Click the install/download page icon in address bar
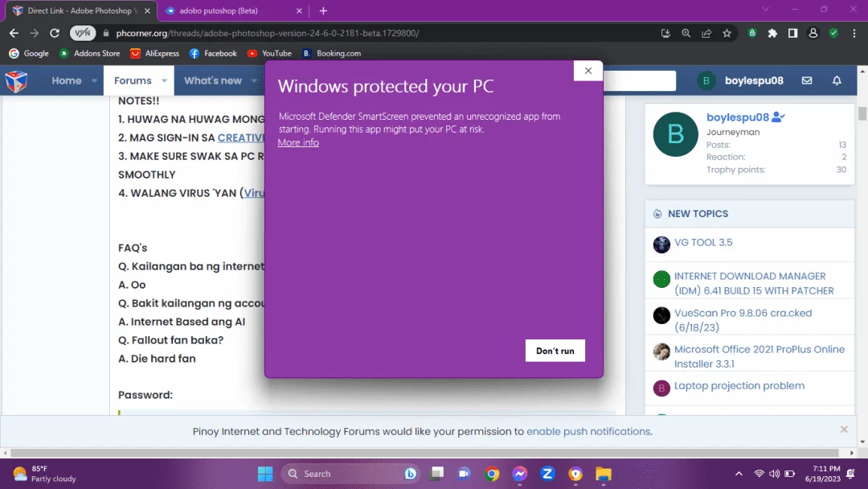This screenshot has height=489, width=868. pos(665,33)
